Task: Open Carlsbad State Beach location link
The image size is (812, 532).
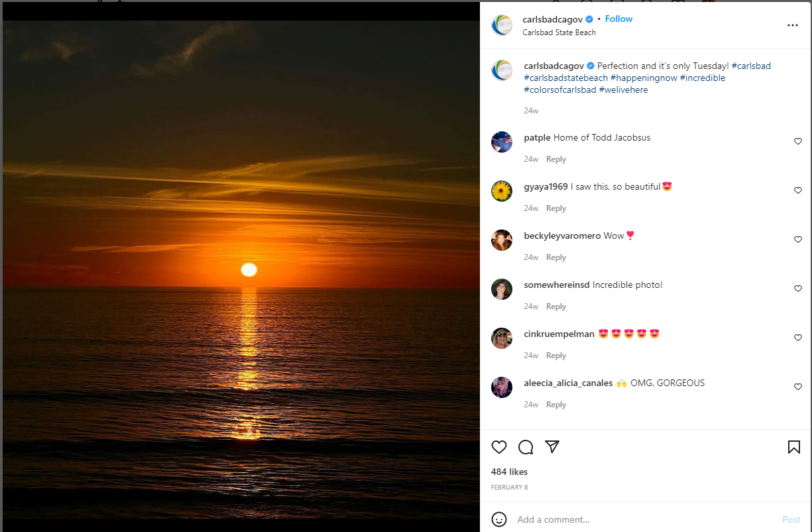Action: [x=559, y=33]
